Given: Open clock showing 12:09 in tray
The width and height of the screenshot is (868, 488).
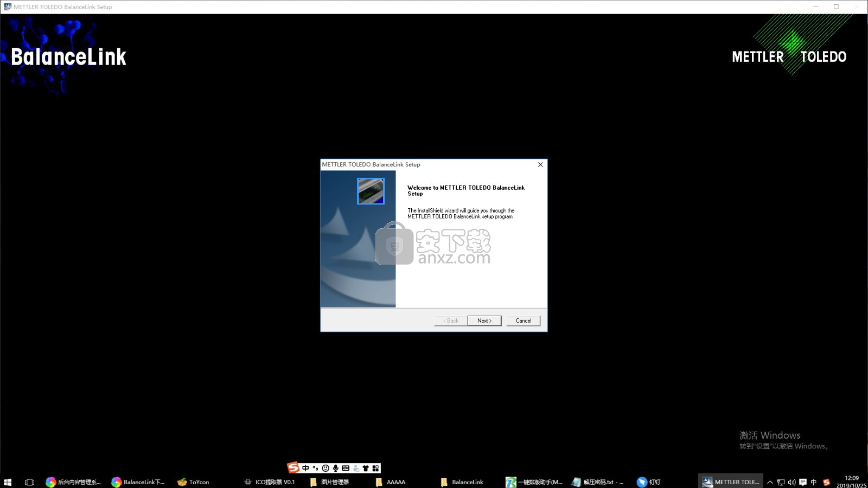Looking at the screenshot, I should pyautogui.click(x=851, y=481).
